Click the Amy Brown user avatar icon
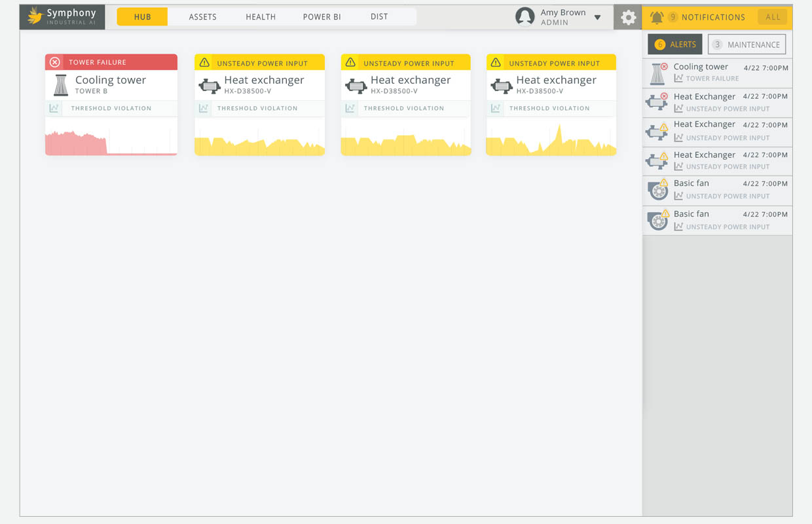The image size is (812, 524). [525, 17]
